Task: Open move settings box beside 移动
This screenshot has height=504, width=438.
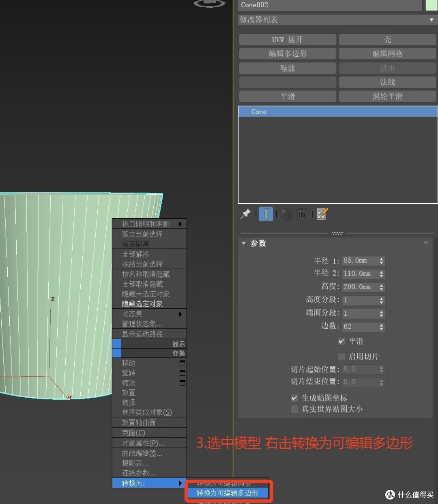Action: point(182,363)
